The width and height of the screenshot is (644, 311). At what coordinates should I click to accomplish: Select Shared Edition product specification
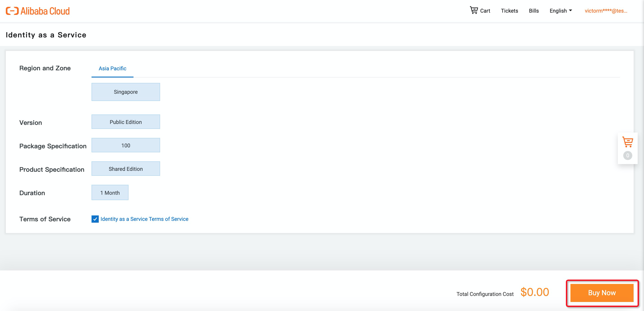[126, 169]
